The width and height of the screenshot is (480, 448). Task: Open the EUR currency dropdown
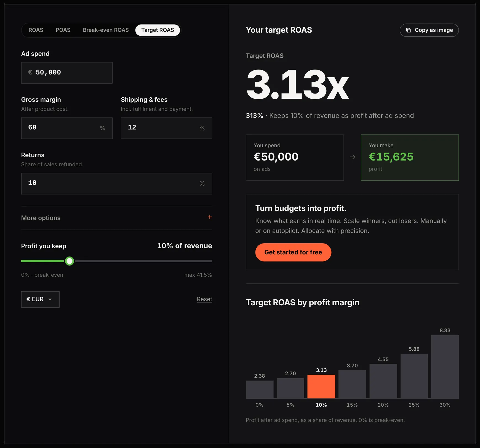[40, 299]
